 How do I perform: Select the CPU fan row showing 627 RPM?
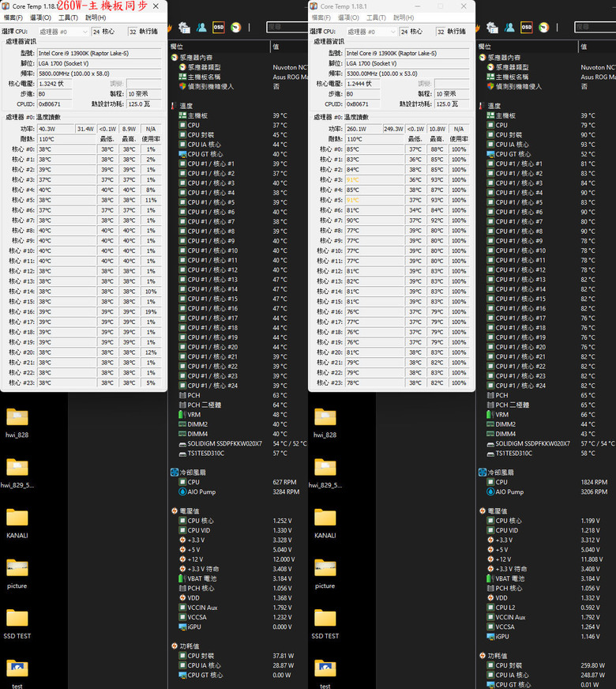(239, 482)
